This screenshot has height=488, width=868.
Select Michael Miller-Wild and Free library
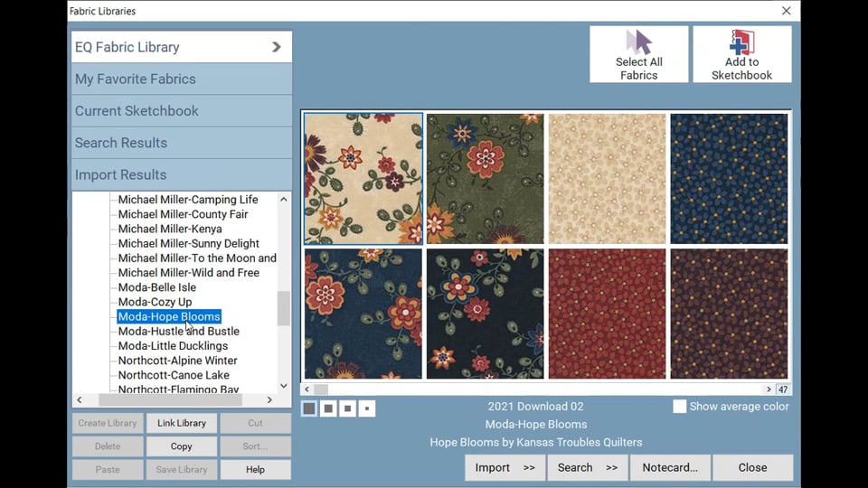[188, 273]
